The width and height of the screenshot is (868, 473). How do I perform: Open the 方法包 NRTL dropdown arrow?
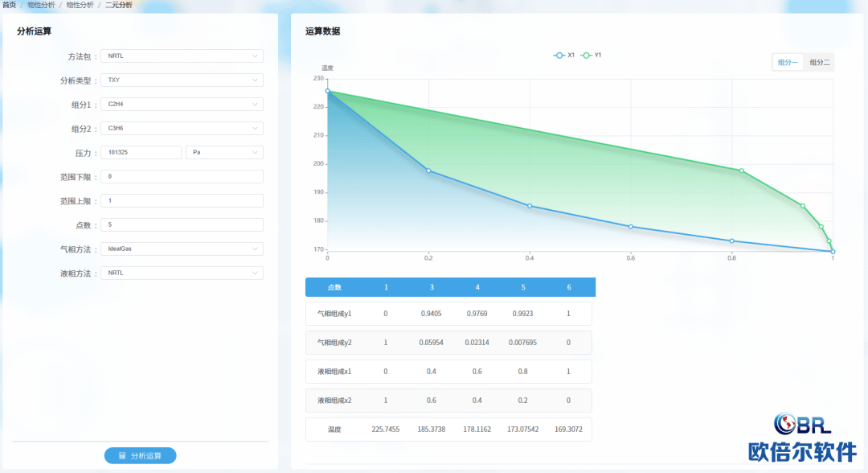point(255,56)
